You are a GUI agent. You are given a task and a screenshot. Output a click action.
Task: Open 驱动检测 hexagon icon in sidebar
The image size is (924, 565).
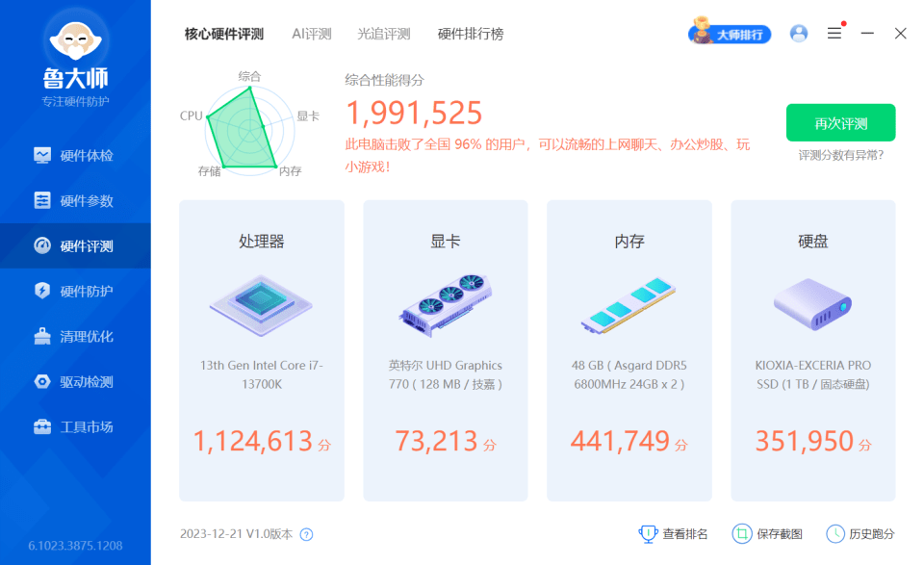coord(42,381)
